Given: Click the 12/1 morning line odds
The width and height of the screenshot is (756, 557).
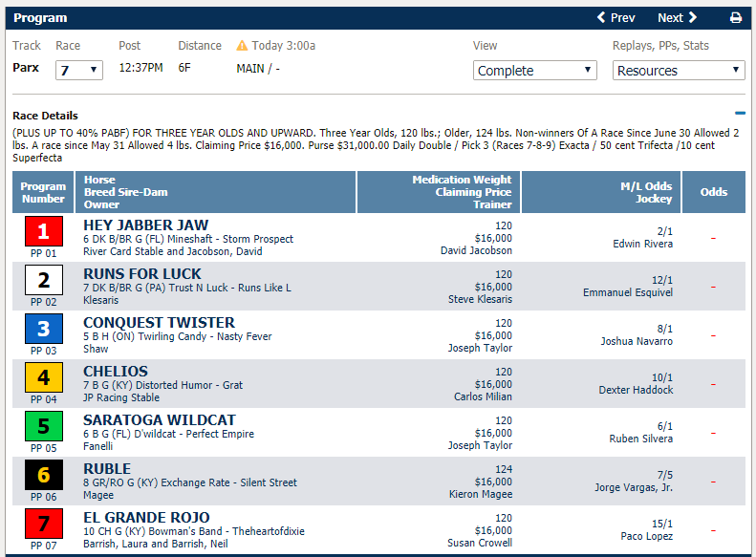Looking at the screenshot, I should 662,280.
